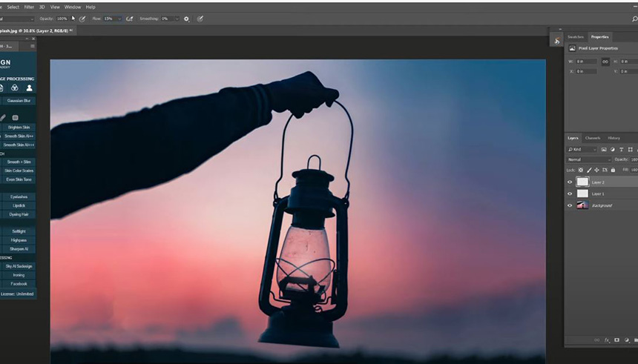Toggle pressure for opacity icon
This screenshot has width=638, height=364.
coord(82,19)
